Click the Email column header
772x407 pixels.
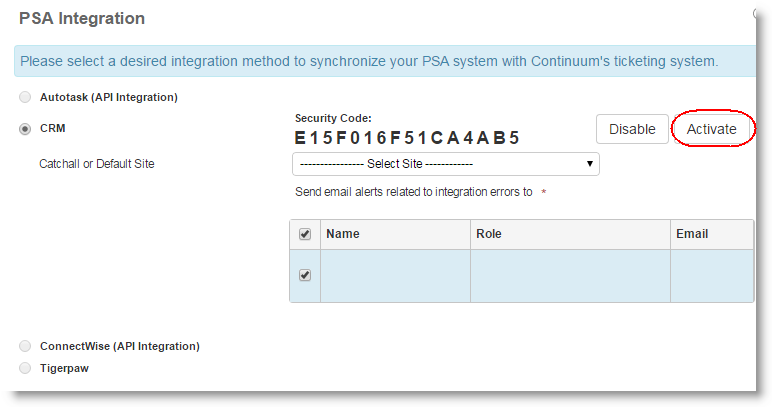point(692,234)
